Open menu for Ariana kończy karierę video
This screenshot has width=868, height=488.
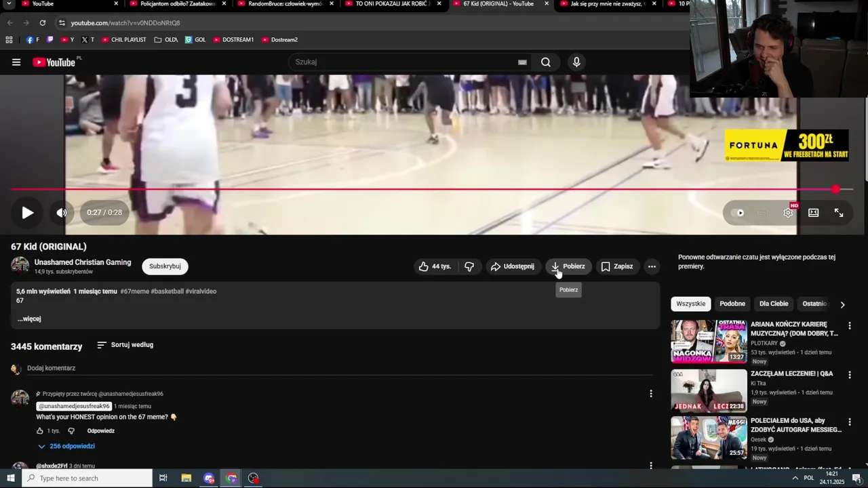[849, 326]
